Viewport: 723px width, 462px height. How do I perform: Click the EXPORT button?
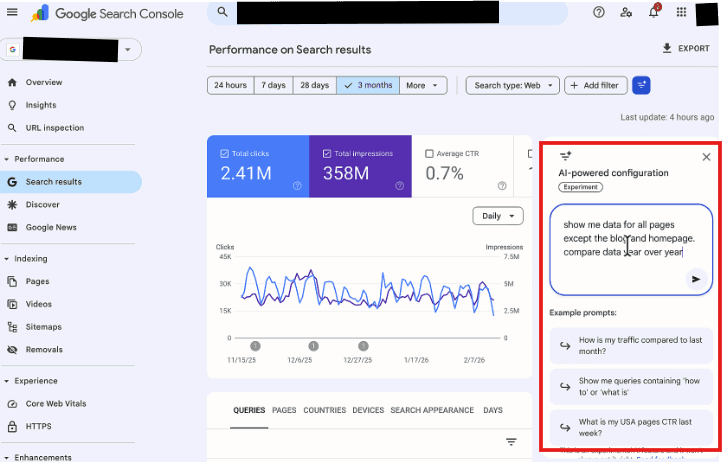(686, 48)
